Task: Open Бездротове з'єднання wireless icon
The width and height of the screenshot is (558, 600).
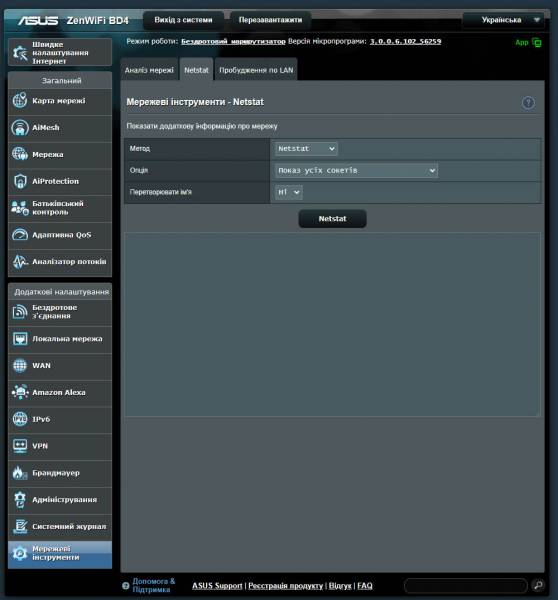Action: [x=20, y=312]
